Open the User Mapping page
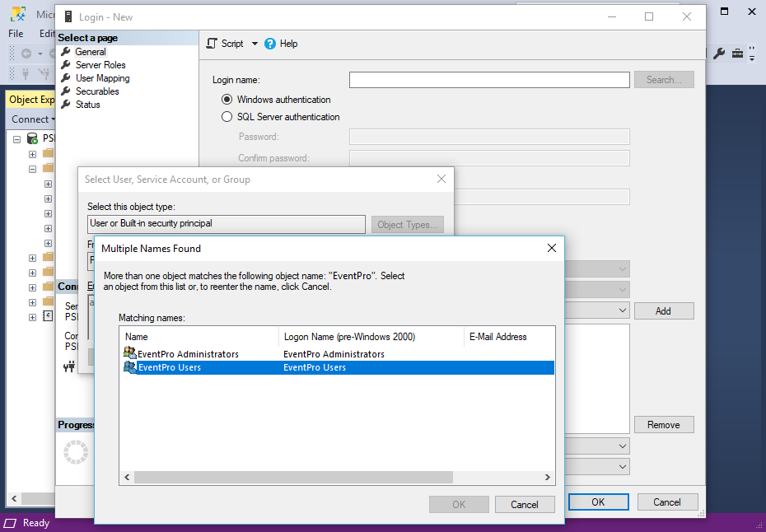The height and width of the screenshot is (532, 766). 102,78
